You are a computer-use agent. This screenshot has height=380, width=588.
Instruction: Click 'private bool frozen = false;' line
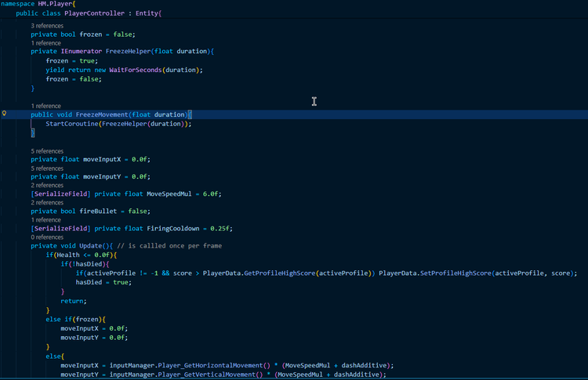(83, 34)
